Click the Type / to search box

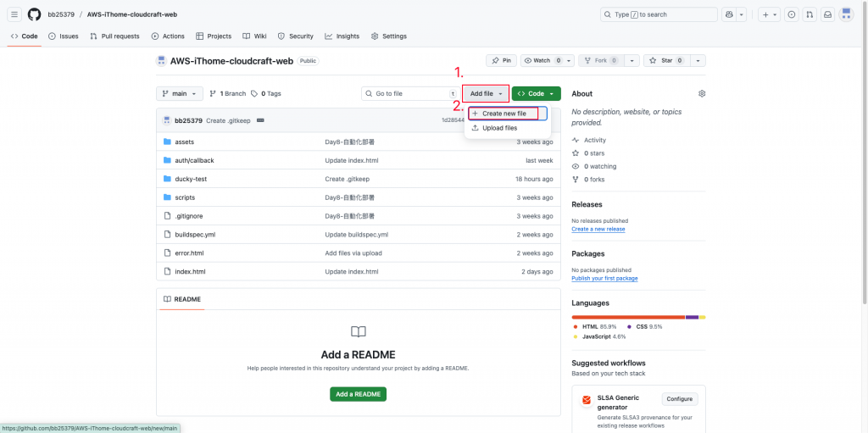659,14
